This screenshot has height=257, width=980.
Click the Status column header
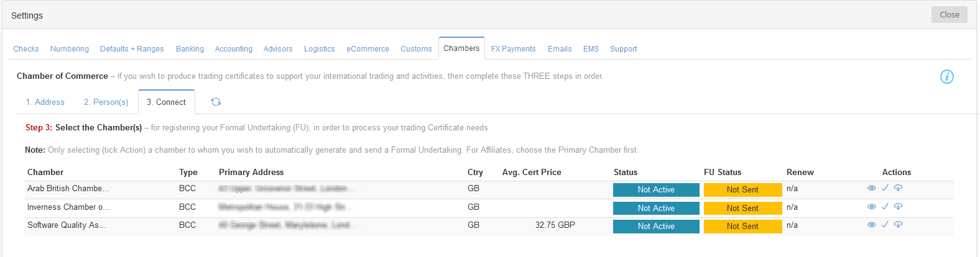pos(626,172)
